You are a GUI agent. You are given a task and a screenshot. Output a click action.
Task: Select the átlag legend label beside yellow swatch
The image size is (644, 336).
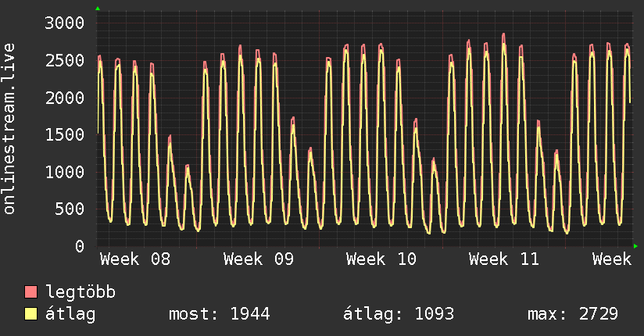tap(71, 314)
